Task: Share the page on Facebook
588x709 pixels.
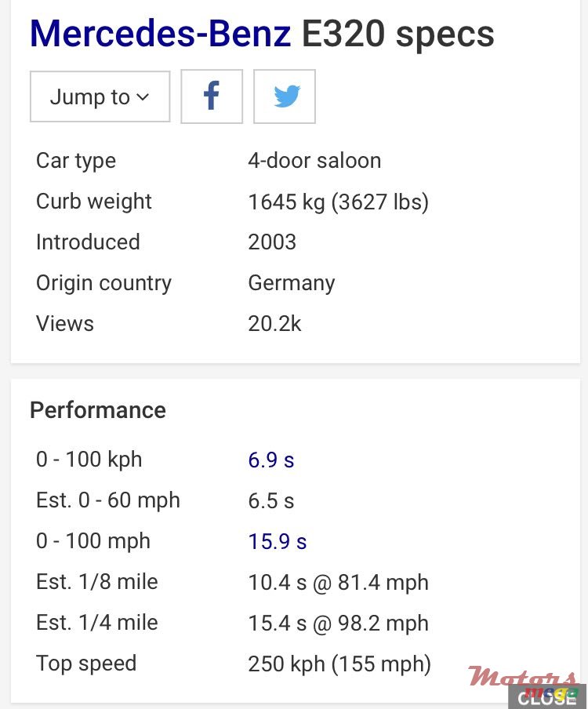Action: pyautogui.click(x=212, y=96)
